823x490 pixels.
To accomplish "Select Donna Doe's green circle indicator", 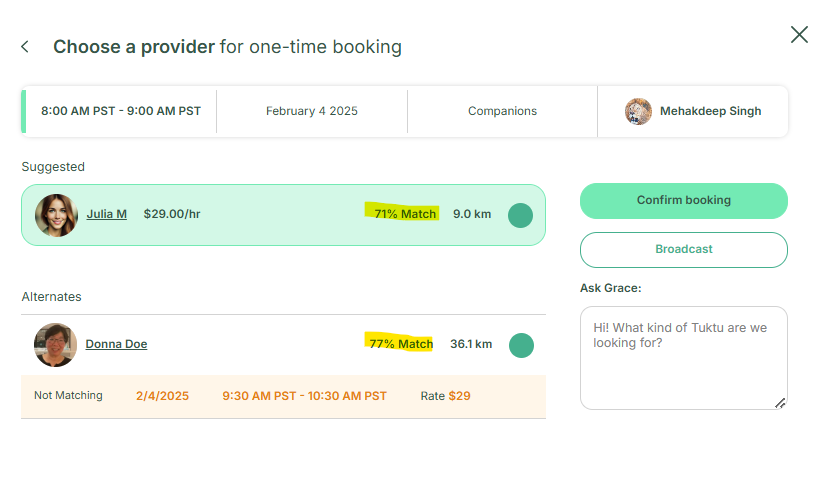I will click(x=521, y=345).
